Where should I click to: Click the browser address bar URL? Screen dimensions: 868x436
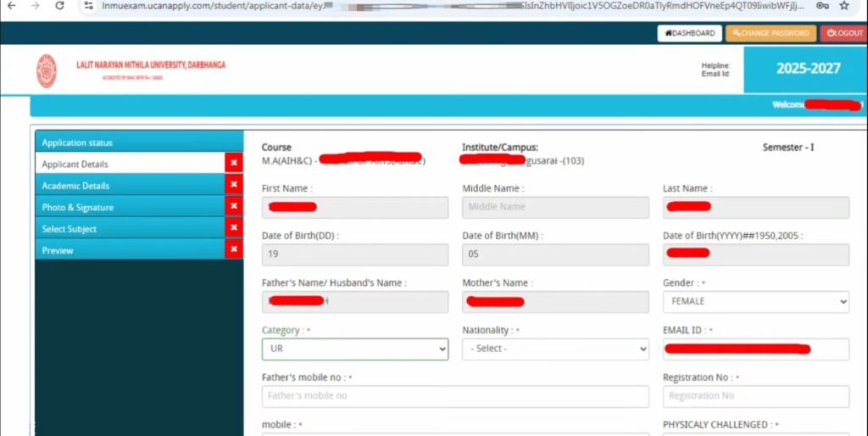point(453,6)
